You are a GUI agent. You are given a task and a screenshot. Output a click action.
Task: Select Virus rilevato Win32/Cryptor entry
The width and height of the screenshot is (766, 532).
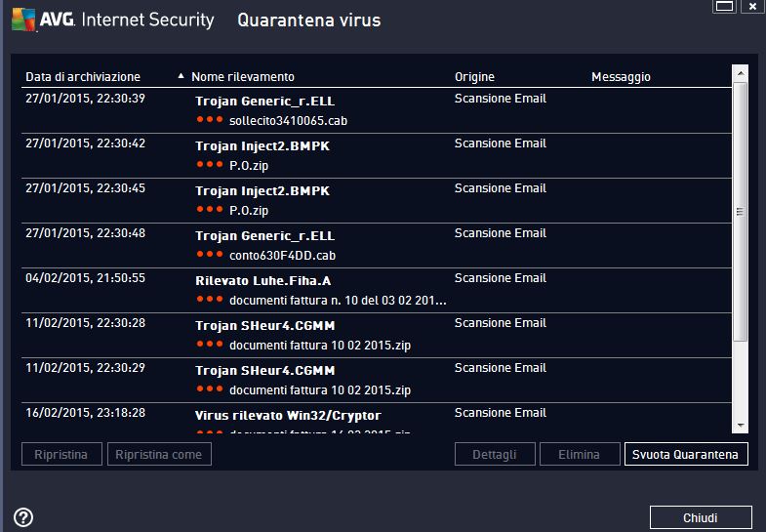pos(288,416)
